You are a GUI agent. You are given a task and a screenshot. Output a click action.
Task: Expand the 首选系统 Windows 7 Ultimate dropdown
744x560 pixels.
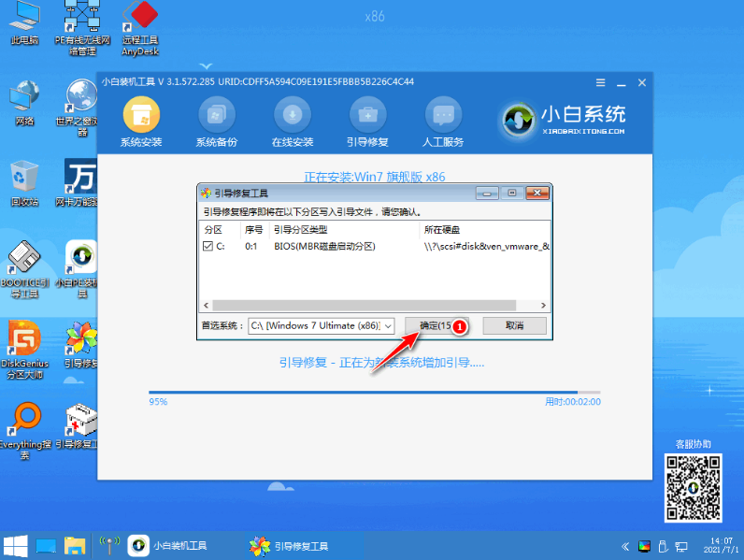click(322, 325)
